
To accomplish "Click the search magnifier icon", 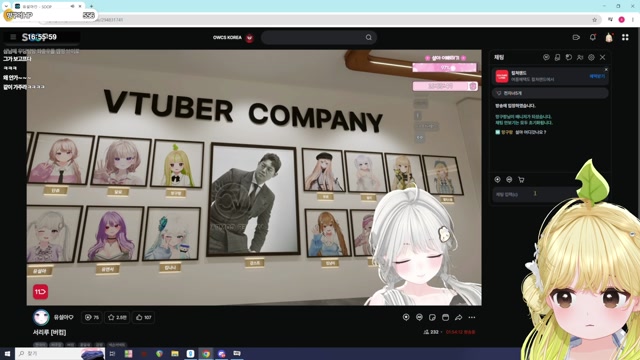I will click(x=369, y=37).
